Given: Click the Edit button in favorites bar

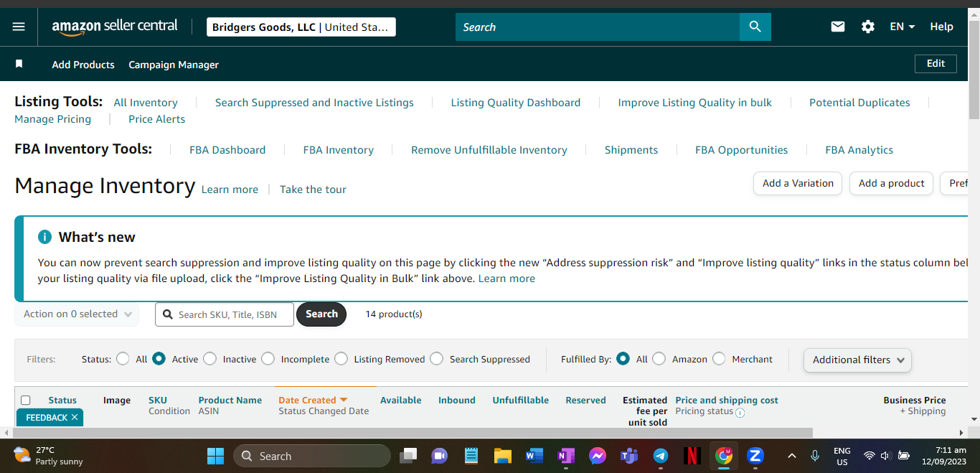Looking at the screenshot, I should 936,63.
